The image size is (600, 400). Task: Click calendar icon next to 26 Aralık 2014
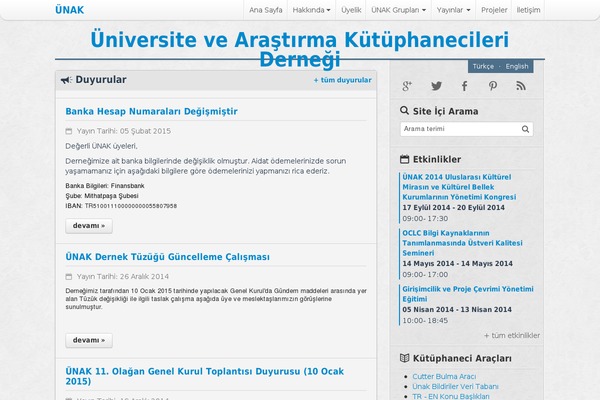point(69,277)
